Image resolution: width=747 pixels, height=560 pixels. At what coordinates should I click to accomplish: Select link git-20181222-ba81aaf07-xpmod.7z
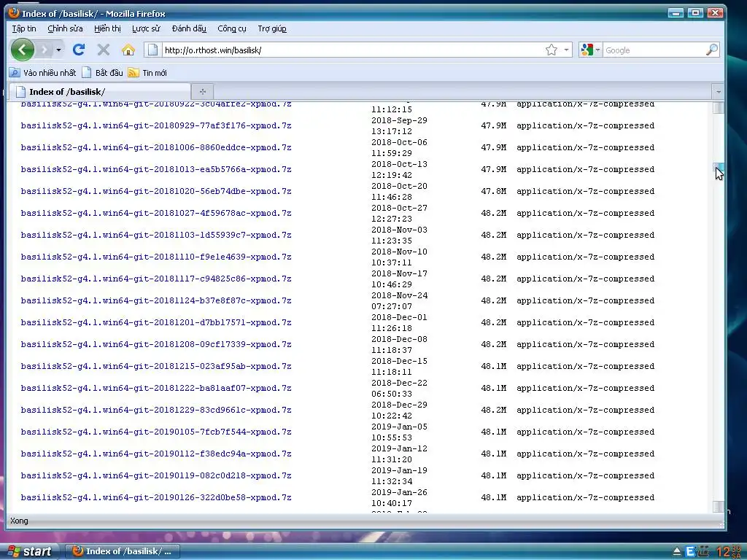click(x=156, y=389)
